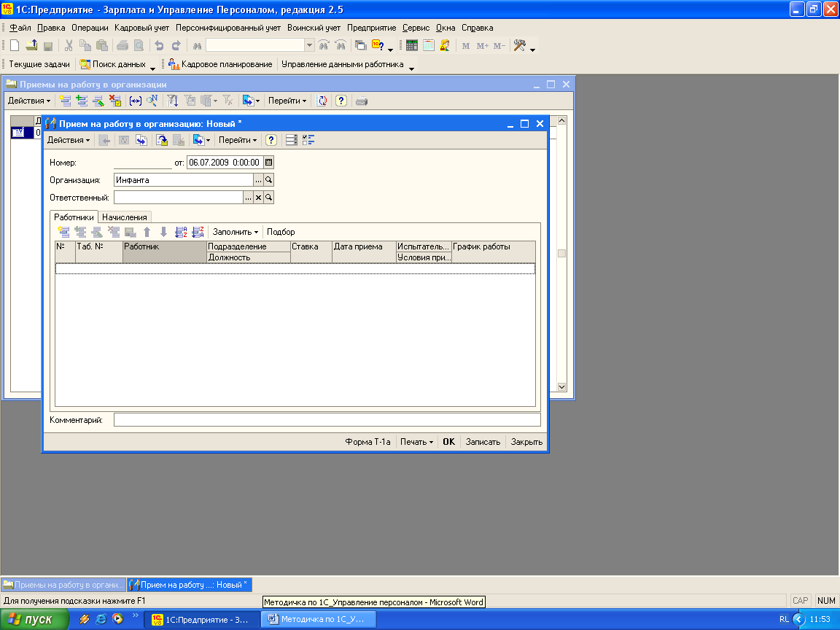Click the Подбор button

[281, 232]
